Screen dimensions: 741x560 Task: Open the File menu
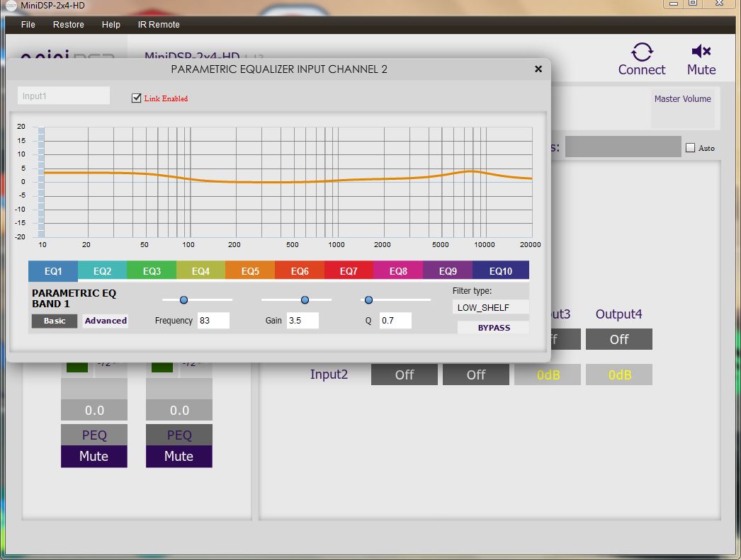28,25
